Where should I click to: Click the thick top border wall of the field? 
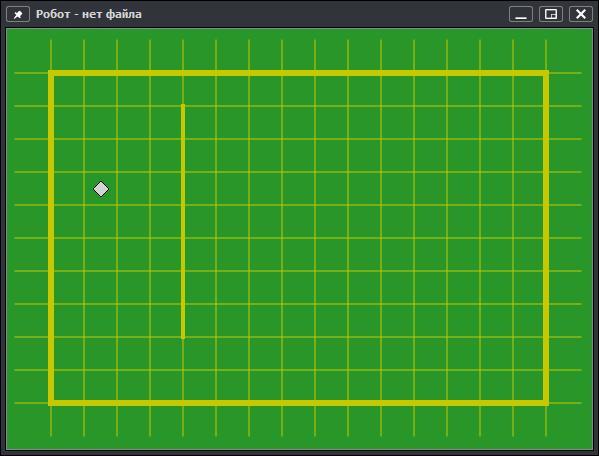click(298, 73)
